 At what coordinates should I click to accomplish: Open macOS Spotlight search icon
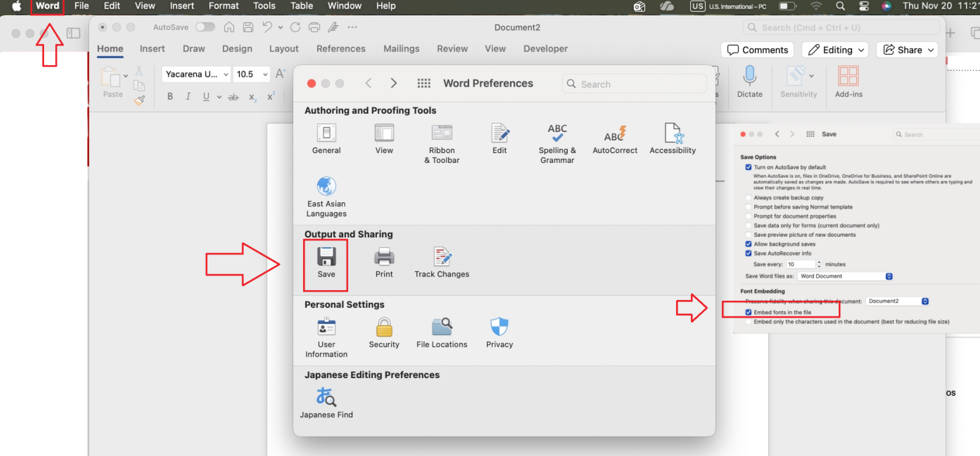tap(840, 6)
